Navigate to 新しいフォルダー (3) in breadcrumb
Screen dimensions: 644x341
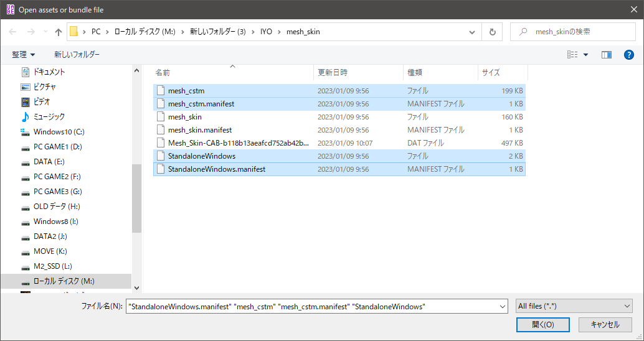[217, 32]
